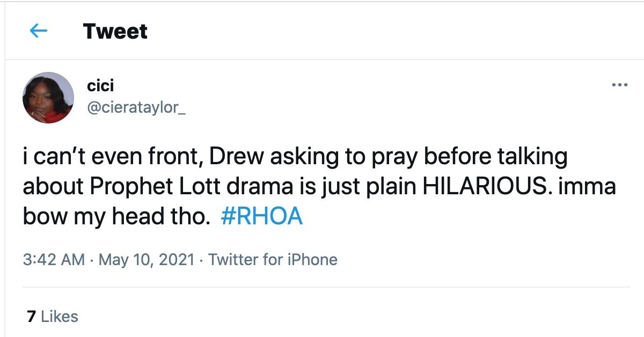Open the #RHOA hashtag feed

pyautogui.click(x=261, y=217)
